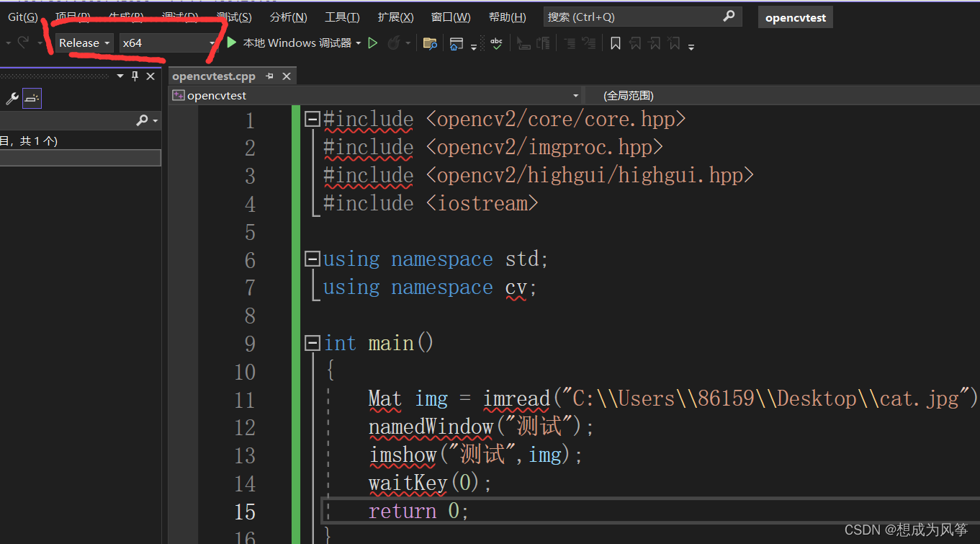Open the 测试(S) menu

coord(234,17)
